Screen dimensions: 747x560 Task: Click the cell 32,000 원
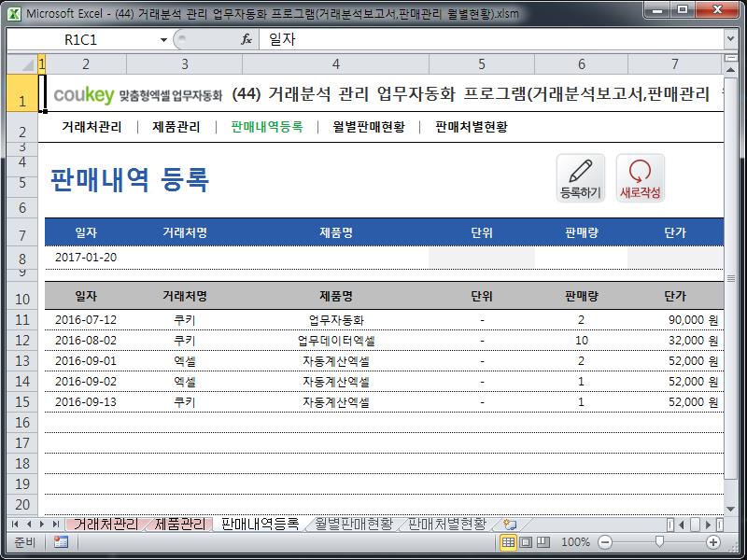pos(675,341)
